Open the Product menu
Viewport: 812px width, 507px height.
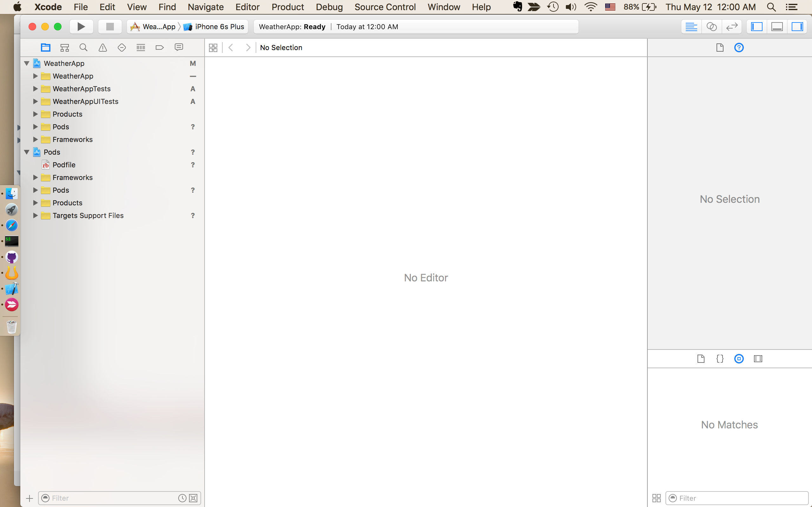tap(288, 7)
